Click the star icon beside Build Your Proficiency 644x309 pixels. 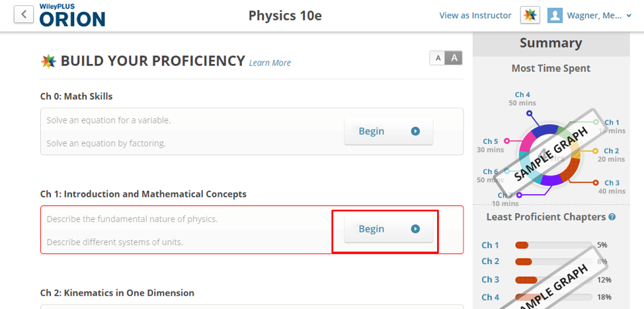(x=48, y=61)
